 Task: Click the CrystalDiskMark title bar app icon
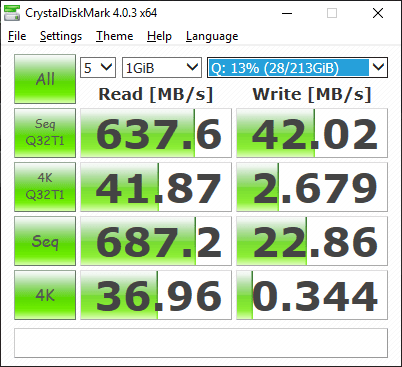pyautogui.click(x=12, y=13)
